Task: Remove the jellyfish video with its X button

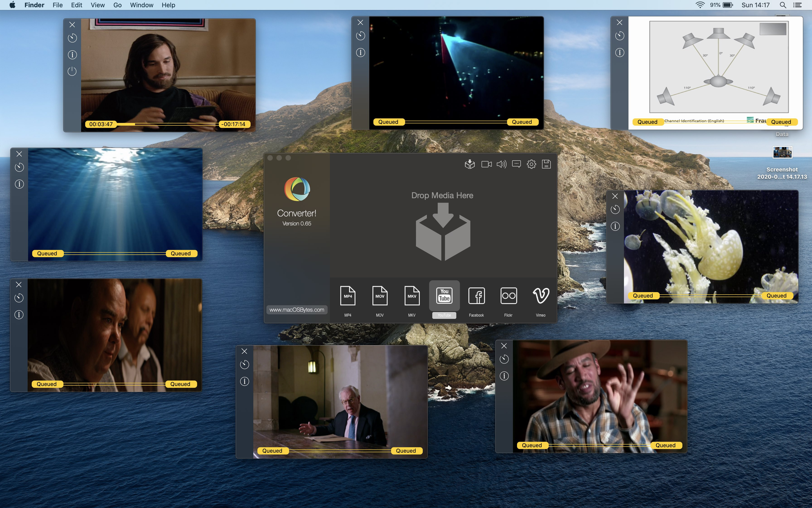Action: 615,196
